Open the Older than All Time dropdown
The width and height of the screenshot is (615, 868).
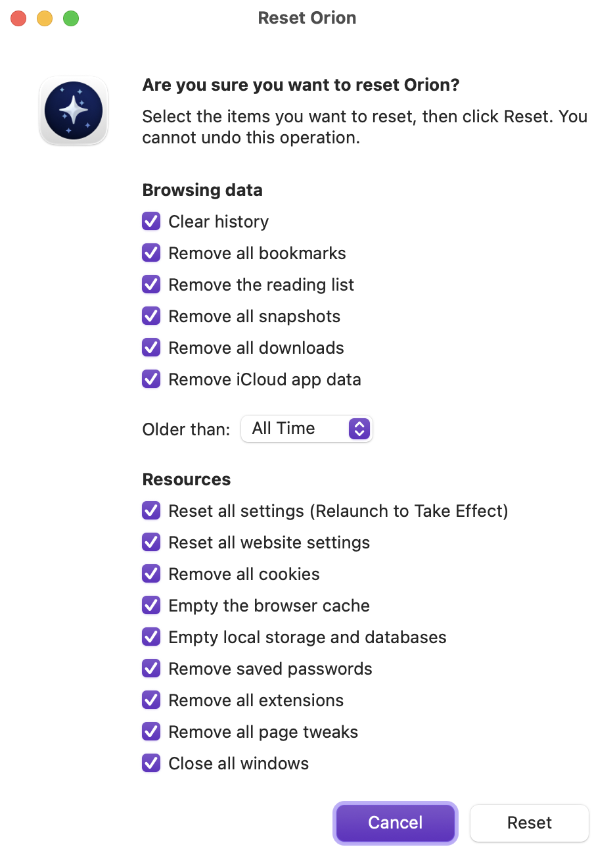coord(306,429)
